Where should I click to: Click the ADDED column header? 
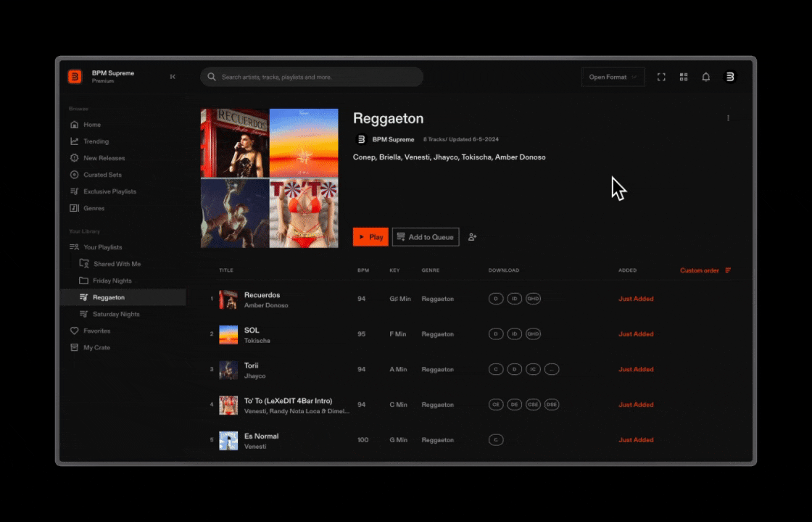point(628,270)
